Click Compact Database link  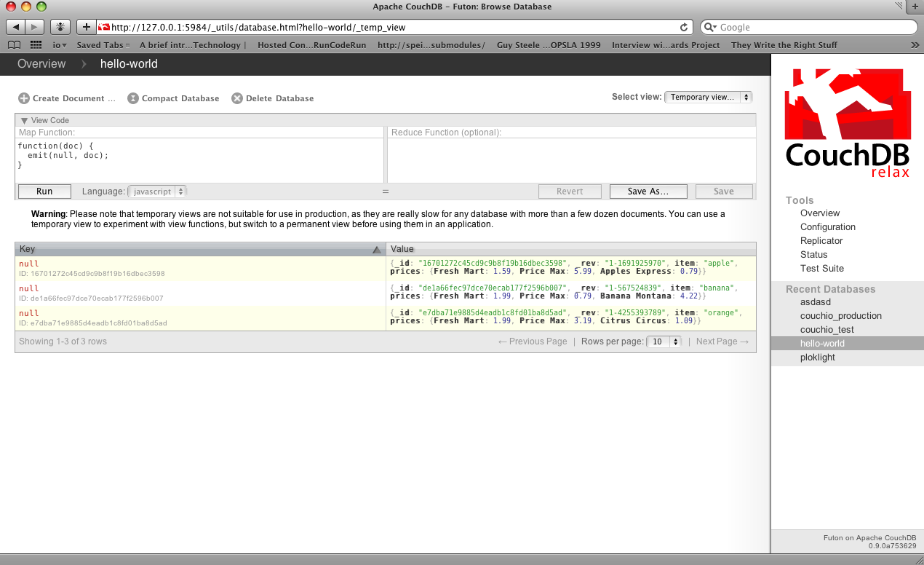[180, 98]
